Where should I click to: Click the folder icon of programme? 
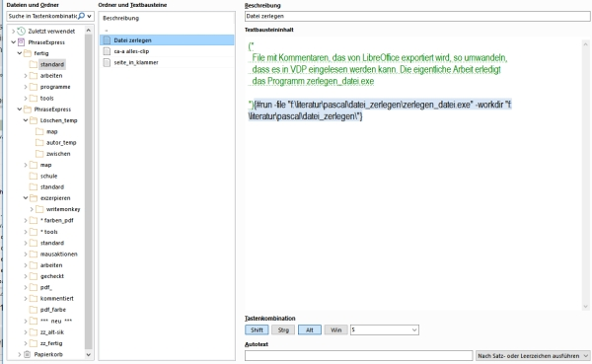pos(34,87)
